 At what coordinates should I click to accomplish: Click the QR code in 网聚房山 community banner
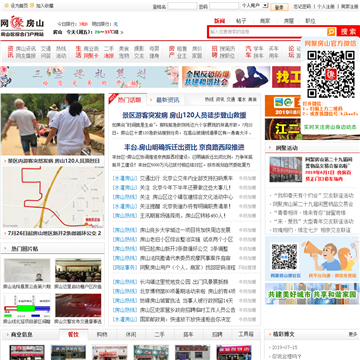(284, 257)
